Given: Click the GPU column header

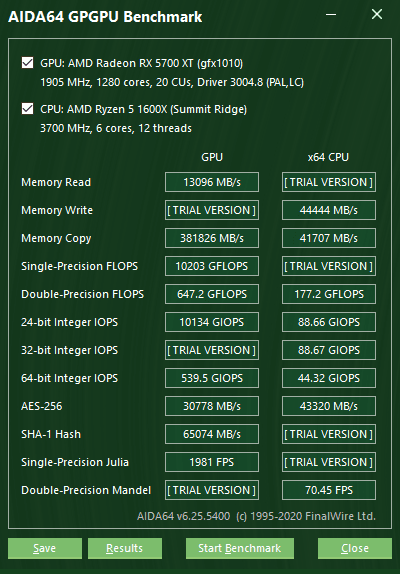Looking at the screenshot, I should click(x=212, y=157).
